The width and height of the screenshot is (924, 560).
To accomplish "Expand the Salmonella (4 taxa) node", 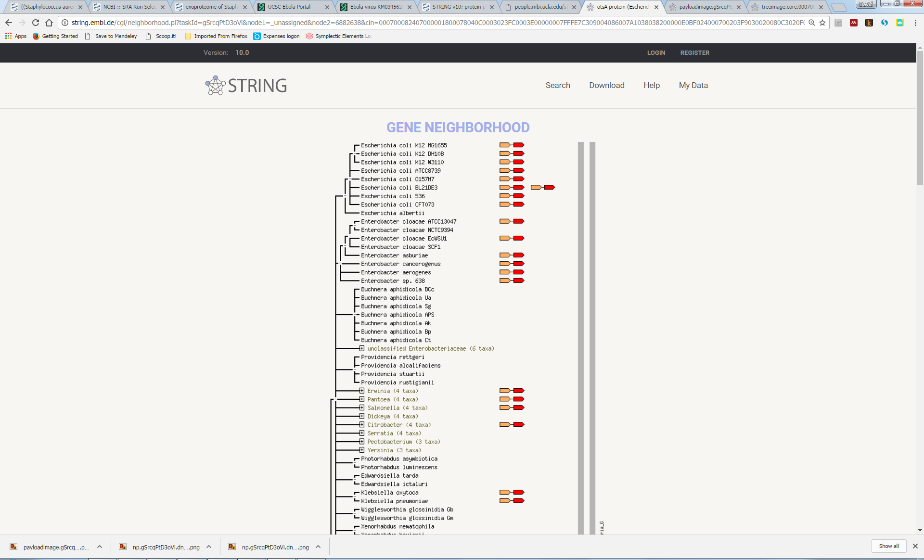I will (x=362, y=407).
